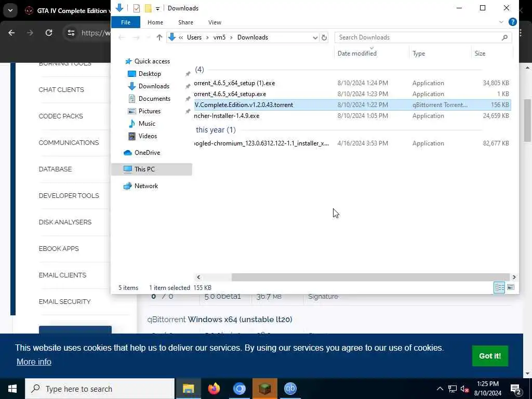This screenshot has width=532, height=399.
Task: Sort by the Size column header
Action: (480, 54)
